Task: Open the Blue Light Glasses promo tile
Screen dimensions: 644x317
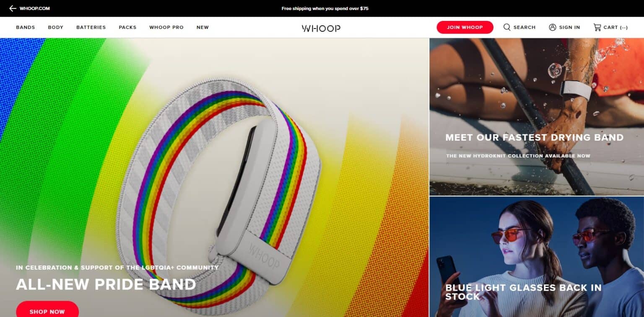Action: [537, 257]
